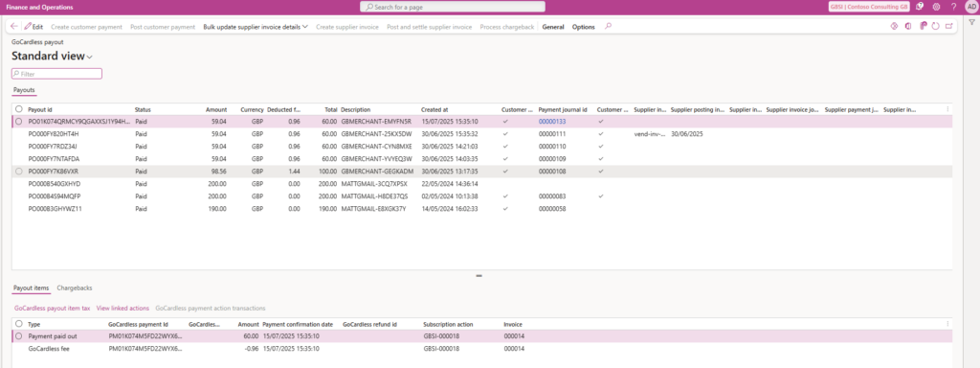The width and height of the screenshot is (980, 368).
Task: Open the General menu tab
Action: tap(553, 27)
